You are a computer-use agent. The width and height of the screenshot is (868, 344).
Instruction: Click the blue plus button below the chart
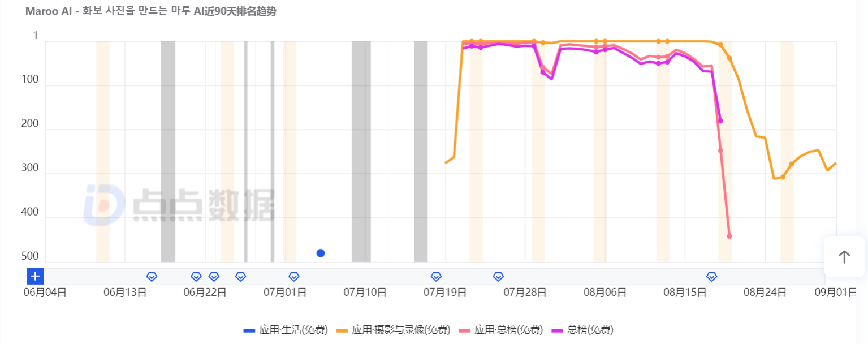click(x=35, y=276)
